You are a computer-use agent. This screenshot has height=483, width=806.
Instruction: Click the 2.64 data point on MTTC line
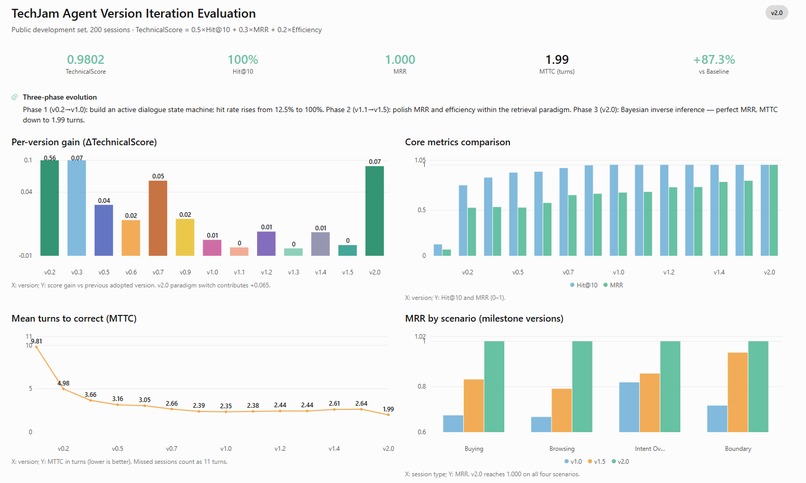361,409
